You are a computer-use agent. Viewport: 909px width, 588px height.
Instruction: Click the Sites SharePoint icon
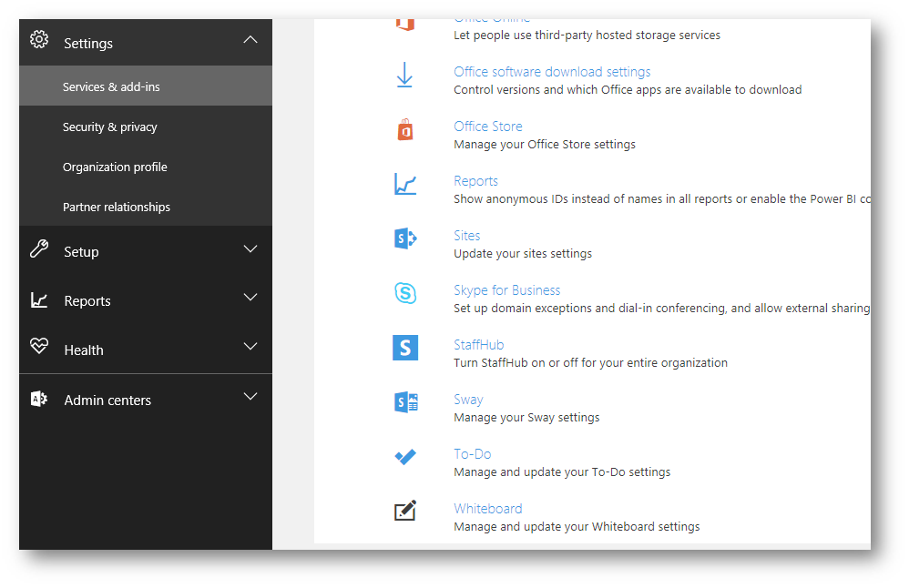[405, 238]
